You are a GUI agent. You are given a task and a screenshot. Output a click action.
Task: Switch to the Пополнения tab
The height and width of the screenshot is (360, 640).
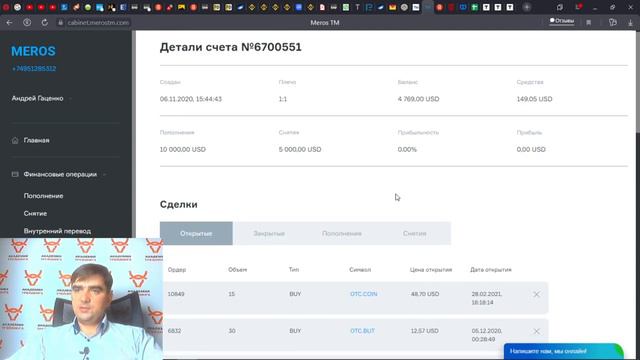point(342,233)
